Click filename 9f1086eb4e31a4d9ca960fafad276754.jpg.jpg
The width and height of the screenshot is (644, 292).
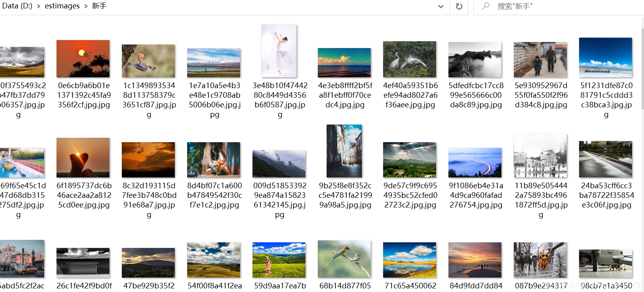pyautogui.click(x=476, y=195)
